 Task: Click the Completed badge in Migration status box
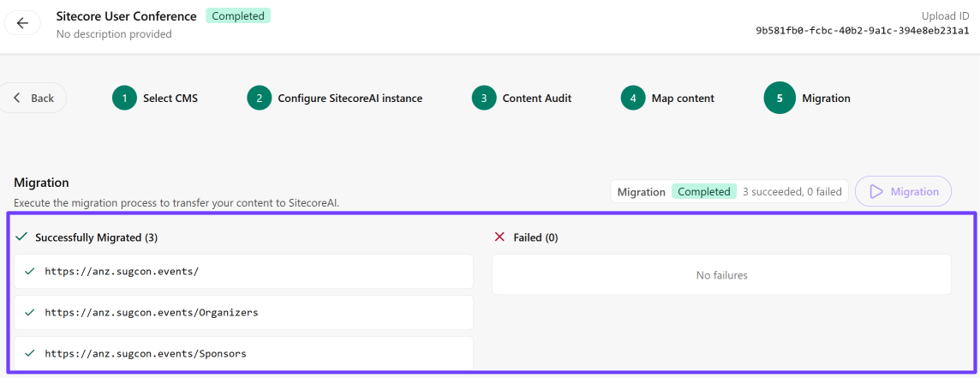704,191
